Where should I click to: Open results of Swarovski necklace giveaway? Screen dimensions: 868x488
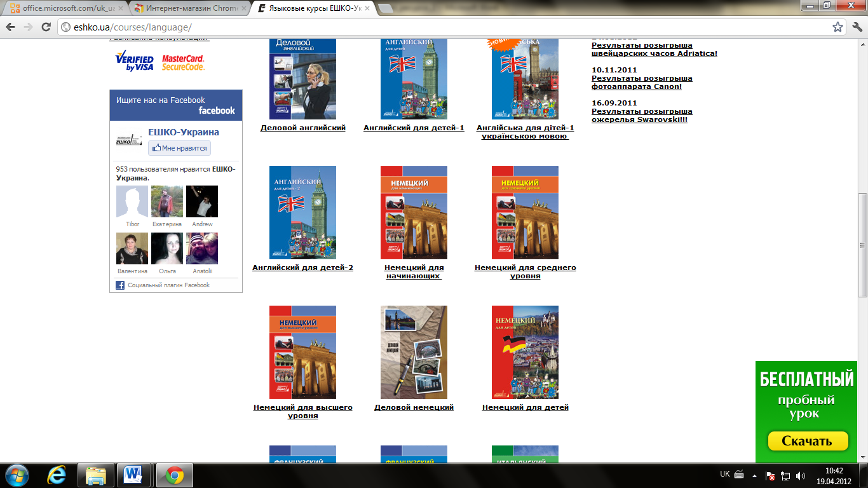pos(642,116)
